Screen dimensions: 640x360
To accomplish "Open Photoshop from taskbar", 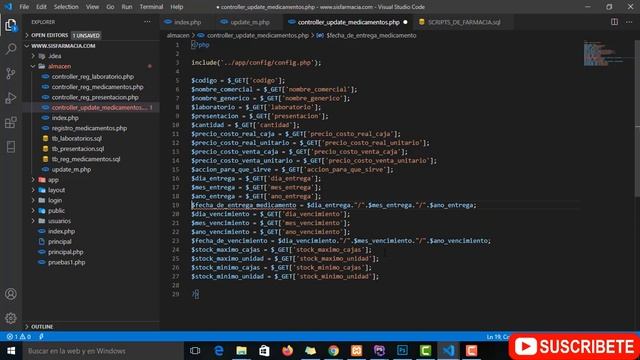I will click(x=402, y=351).
